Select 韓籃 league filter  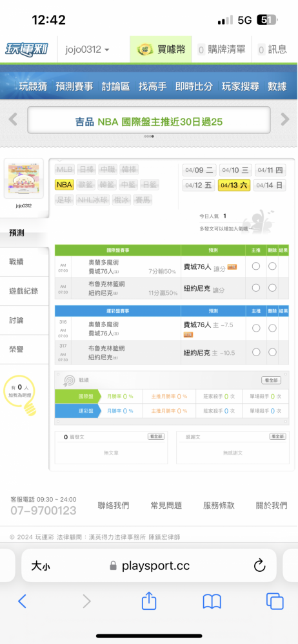107,185
